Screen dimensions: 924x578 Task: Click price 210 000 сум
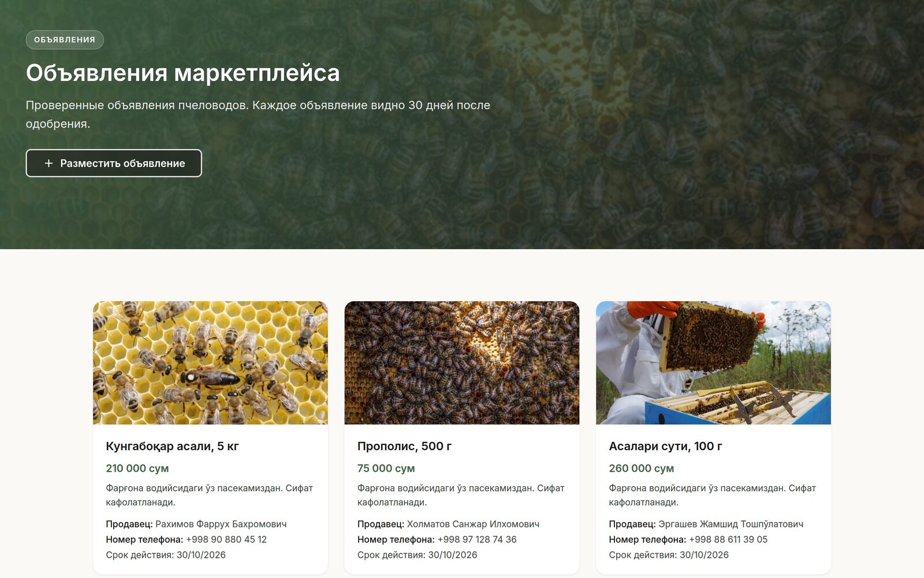tap(137, 468)
